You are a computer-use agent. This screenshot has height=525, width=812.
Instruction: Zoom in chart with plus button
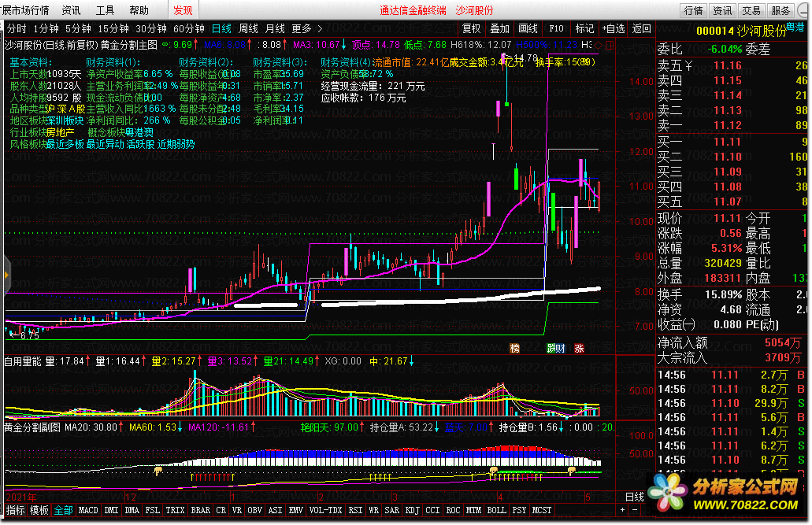622,510
